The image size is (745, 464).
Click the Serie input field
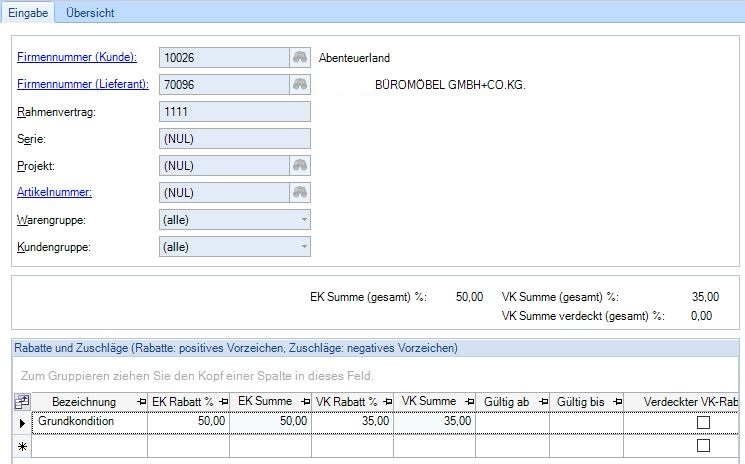234,139
